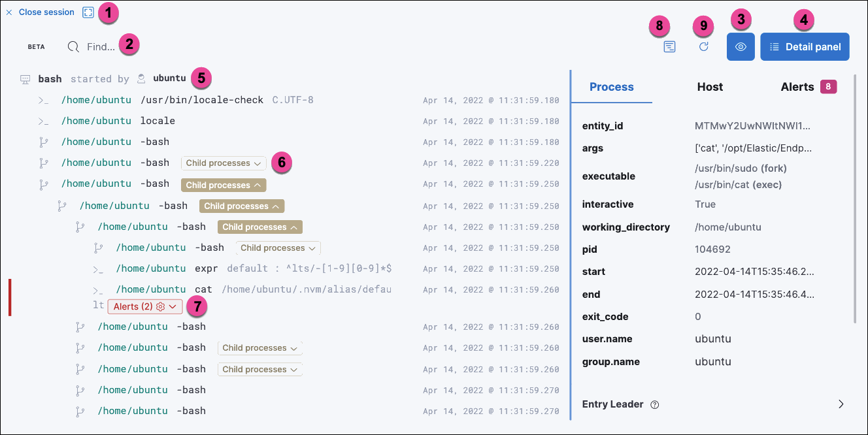Click the terminal icon before bash

point(24,78)
